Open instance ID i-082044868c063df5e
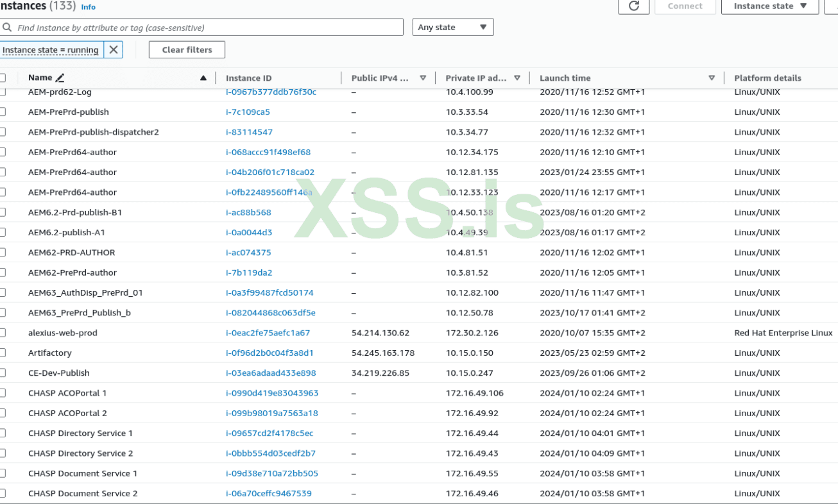 pos(271,313)
